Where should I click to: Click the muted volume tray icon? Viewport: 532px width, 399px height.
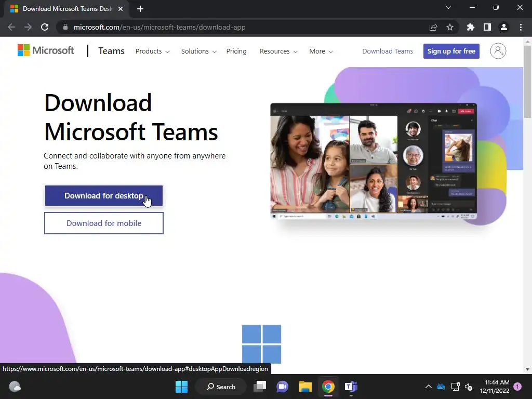[x=469, y=387]
